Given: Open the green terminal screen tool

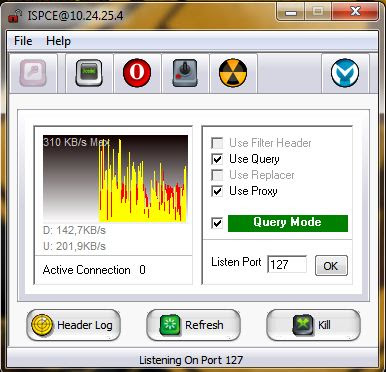Looking at the screenshot, I should pos(89,73).
